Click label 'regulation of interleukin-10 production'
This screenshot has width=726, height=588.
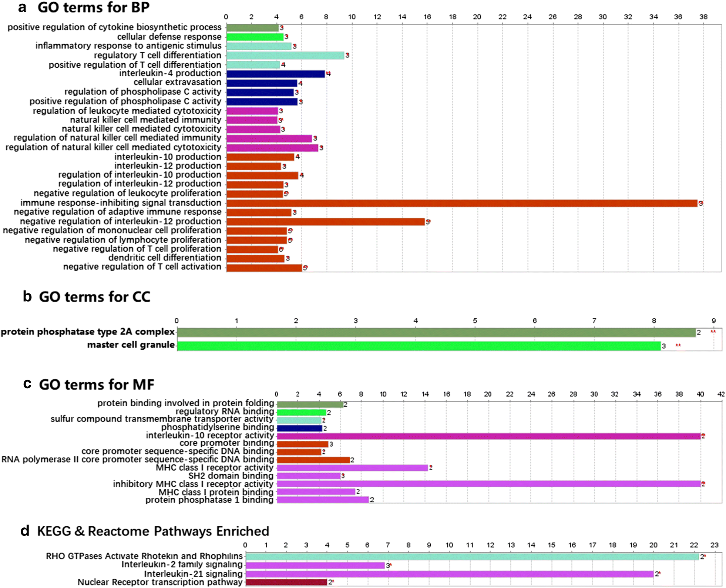coord(140,175)
